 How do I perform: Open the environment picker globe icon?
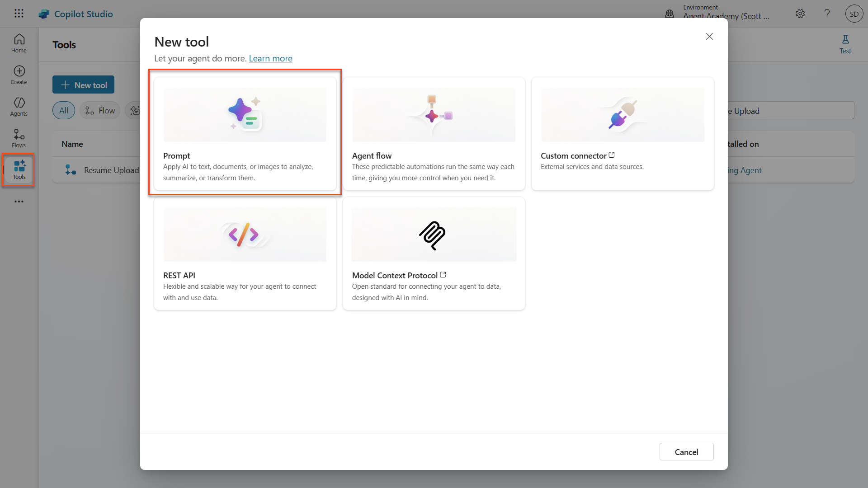click(670, 14)
